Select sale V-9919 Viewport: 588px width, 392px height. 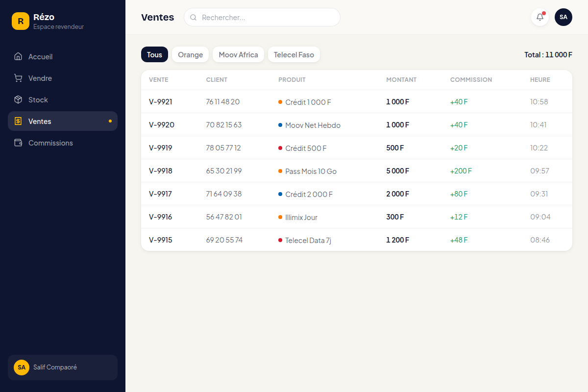tap(357, 147)
